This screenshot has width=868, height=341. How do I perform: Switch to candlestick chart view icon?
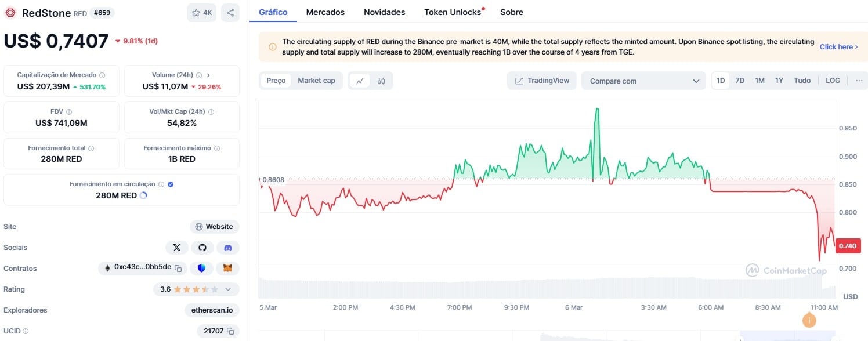[381, 81]
